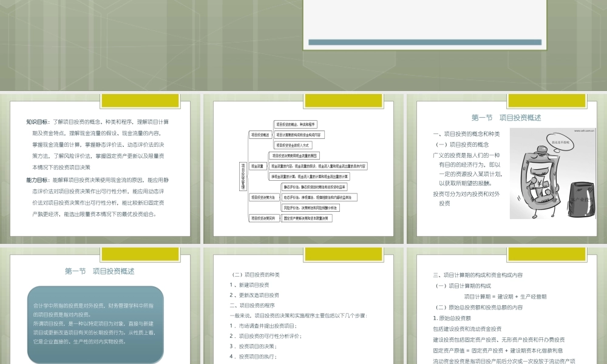
Task: Click the blue horizontal bar on the top slide
Action: pyautogui.click(x=425, y=41)
